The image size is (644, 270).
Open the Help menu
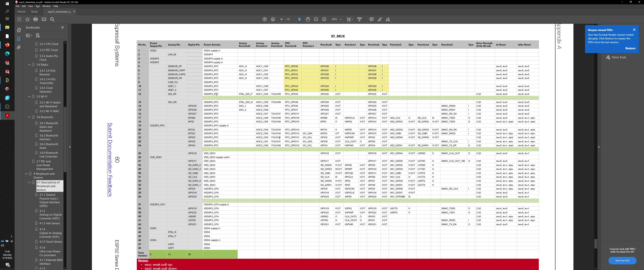(56, 6)
